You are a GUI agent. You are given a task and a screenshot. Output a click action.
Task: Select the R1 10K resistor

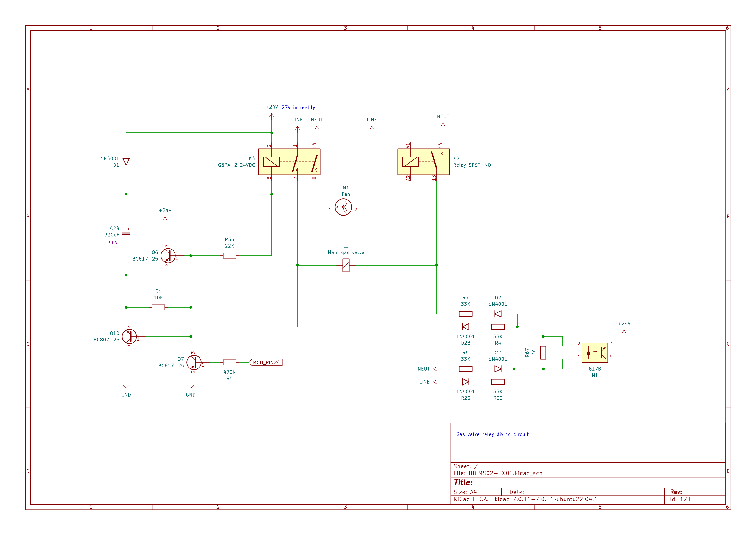coord(158,307)
